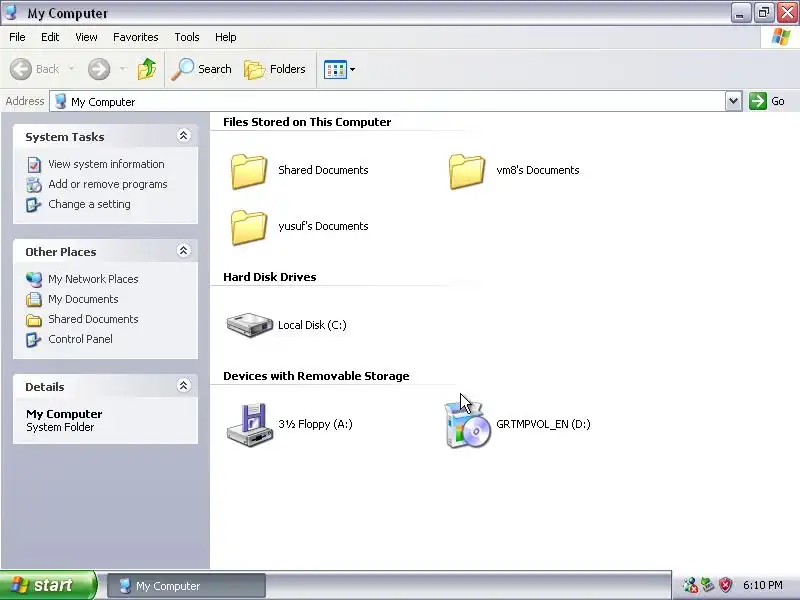Image resolution: width=800 pixels, height=600 pixels.
Task: Click the View system information icon
Action: tap(34, 165)
